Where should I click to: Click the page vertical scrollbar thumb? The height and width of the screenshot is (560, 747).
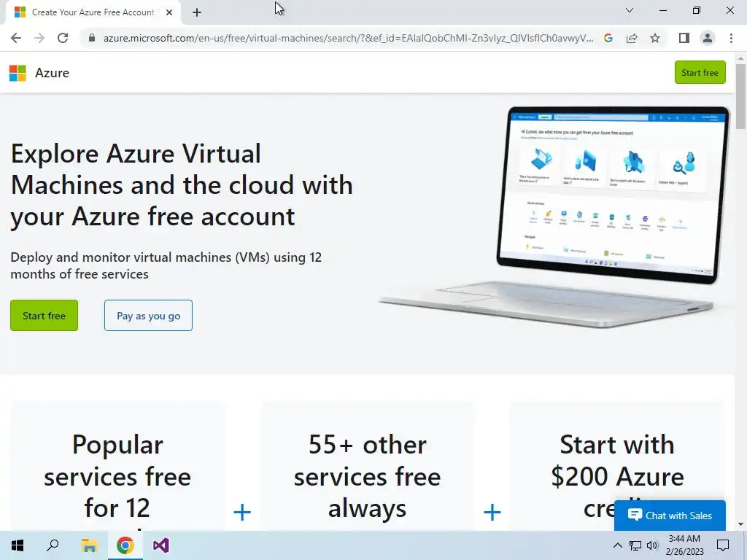click(740, 96)
